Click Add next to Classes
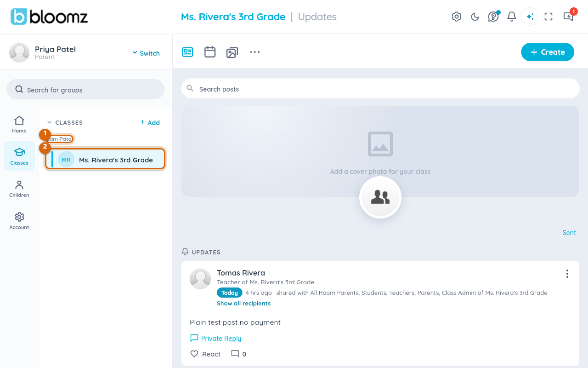 150,122
